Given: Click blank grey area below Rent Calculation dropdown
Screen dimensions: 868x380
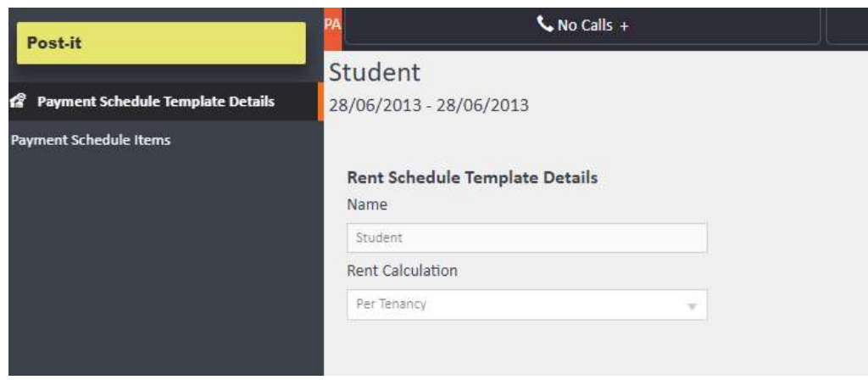Looking at the screenshot, I should pos(526,352).
